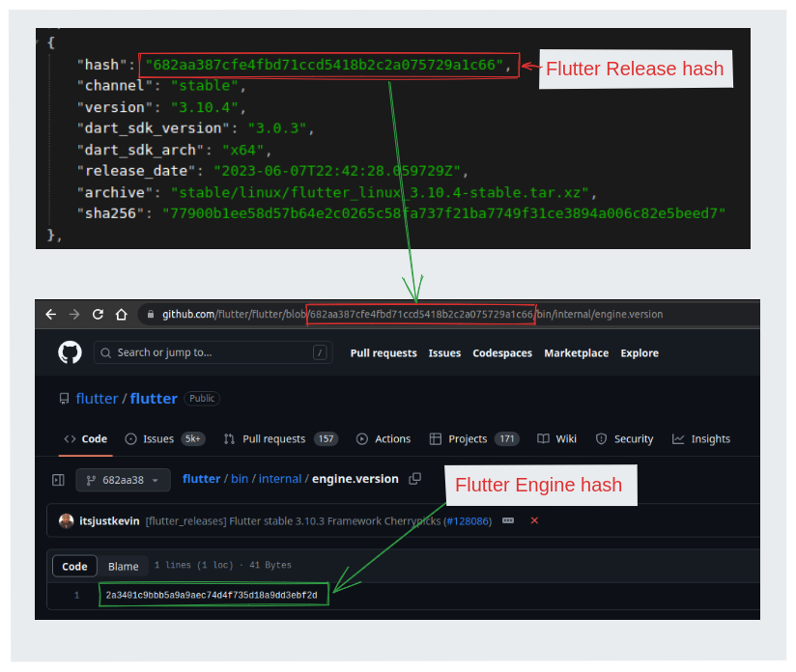Open the itsjustkevin author link

(109, 521)
